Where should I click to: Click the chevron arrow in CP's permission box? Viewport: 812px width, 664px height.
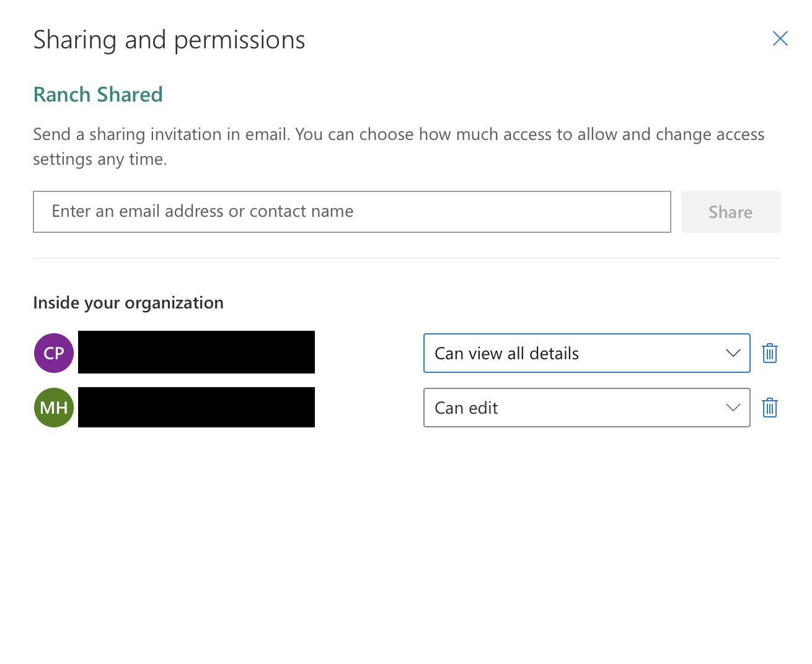733,353
